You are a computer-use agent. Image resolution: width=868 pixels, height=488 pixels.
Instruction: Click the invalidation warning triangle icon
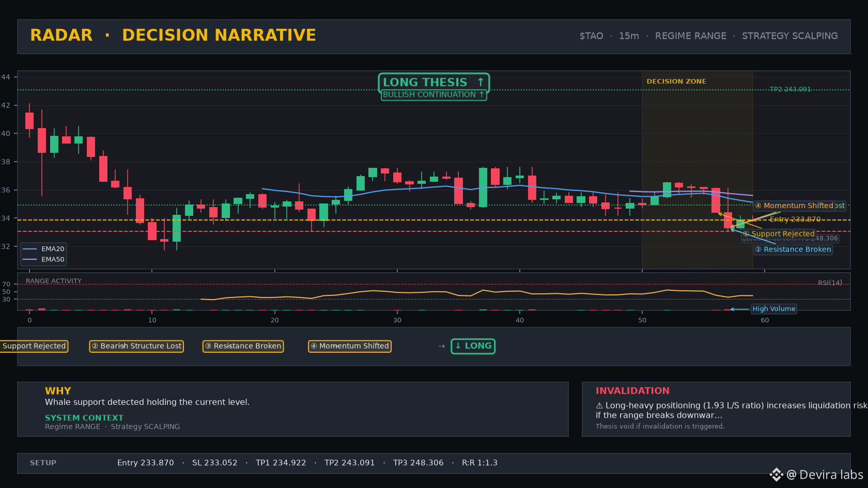click(x=599, y=406)
